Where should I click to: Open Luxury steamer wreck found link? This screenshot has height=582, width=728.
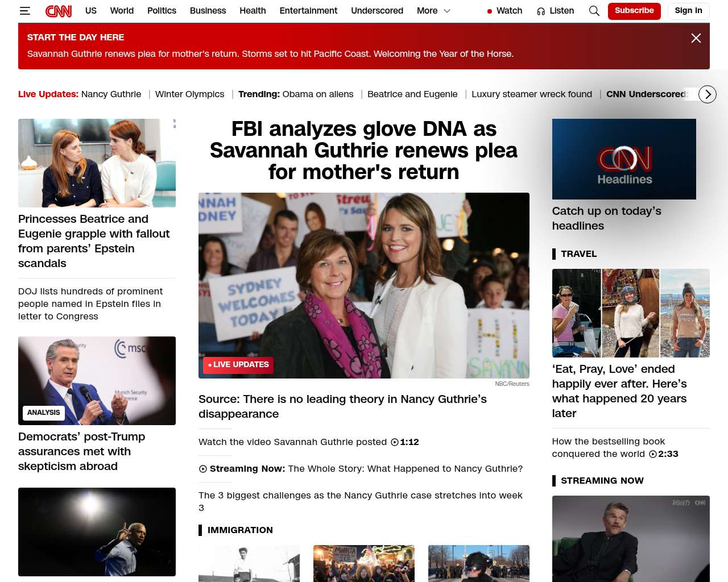(532, 94)
